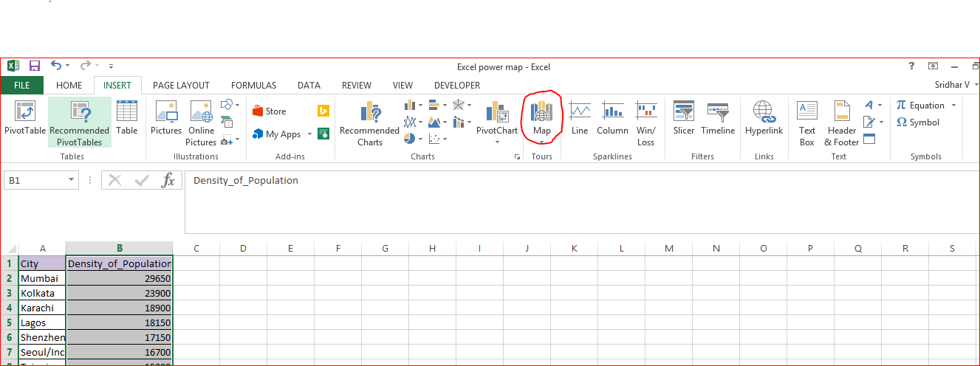Viewport: 980px width, 366px height.
Task: Select column D header
Action: click(x=243, y=248)
